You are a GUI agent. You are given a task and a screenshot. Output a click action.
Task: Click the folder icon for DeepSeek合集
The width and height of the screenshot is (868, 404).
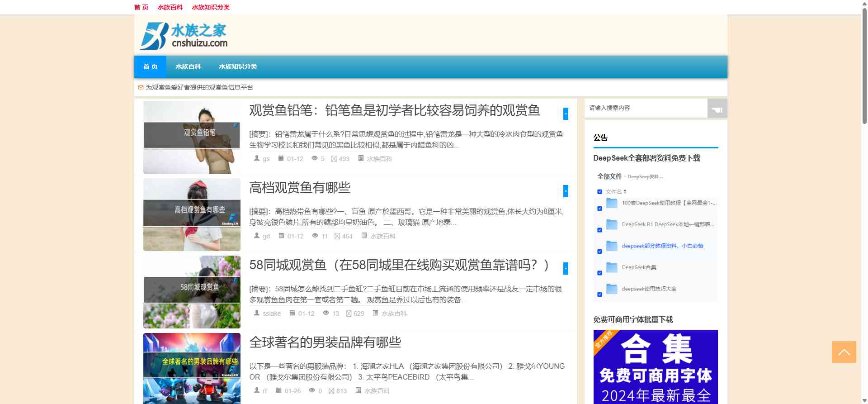tap(612, 267)
